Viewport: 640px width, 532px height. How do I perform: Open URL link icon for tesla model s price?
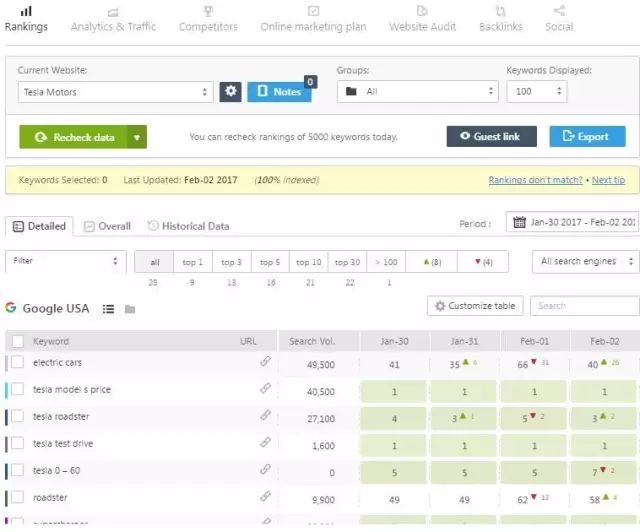[265, 388]
